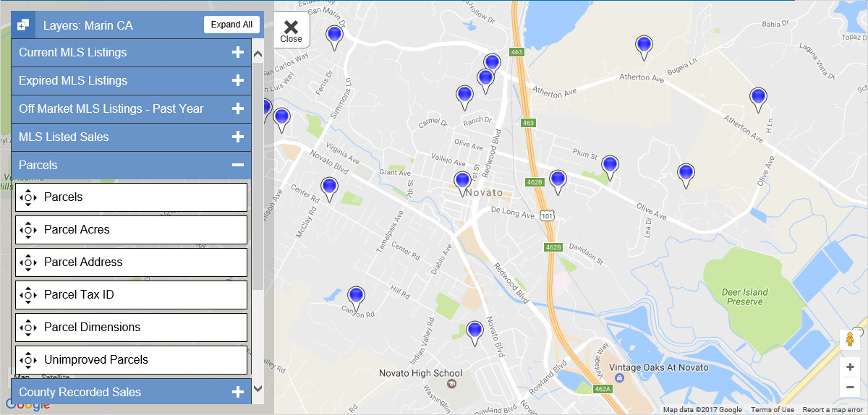Click the map pin near H Ln
The height and width of the screenshot is (415, 868).
pos(758,100)
